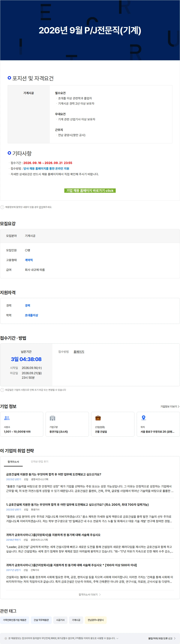Click the 당사 채용 홈페이지를 통한 온라인 지원 text
The width and height of the screenshot is (180, 644).
click(x=46, y=169)
